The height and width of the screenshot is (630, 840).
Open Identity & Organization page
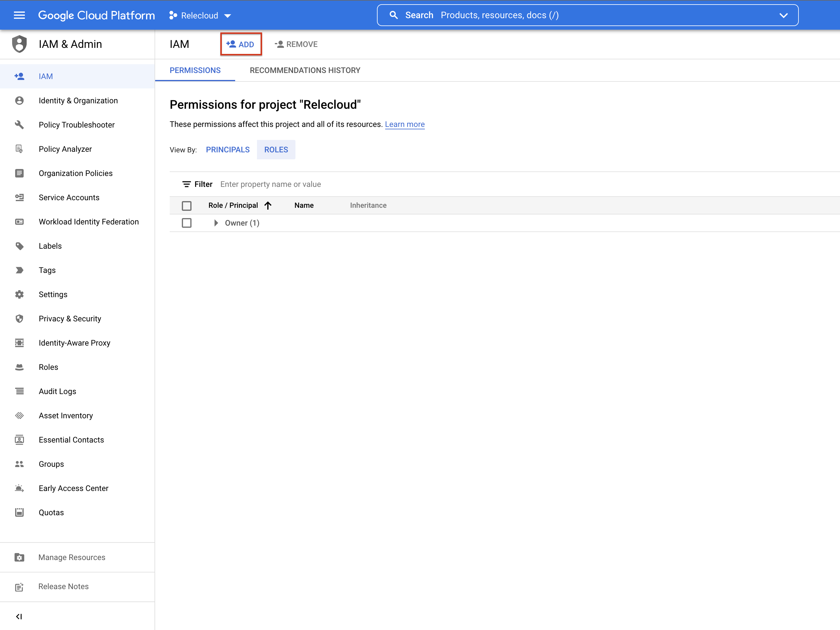click(78, 101)
